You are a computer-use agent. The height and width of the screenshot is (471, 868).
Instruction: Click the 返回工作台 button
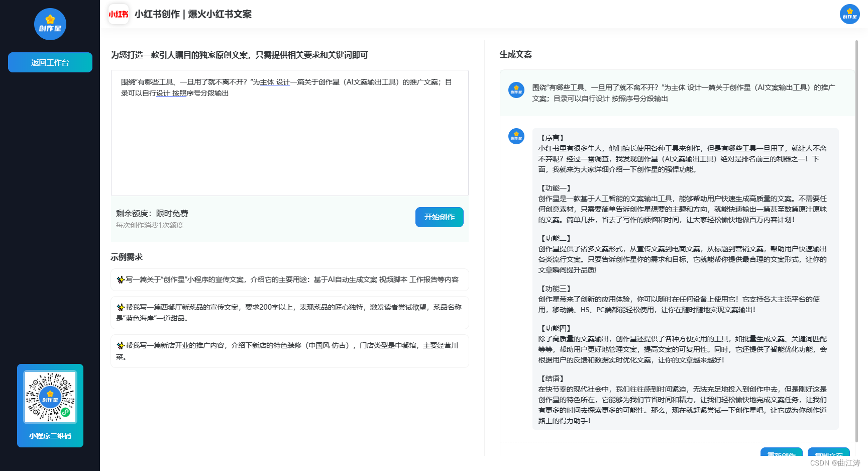50,62
